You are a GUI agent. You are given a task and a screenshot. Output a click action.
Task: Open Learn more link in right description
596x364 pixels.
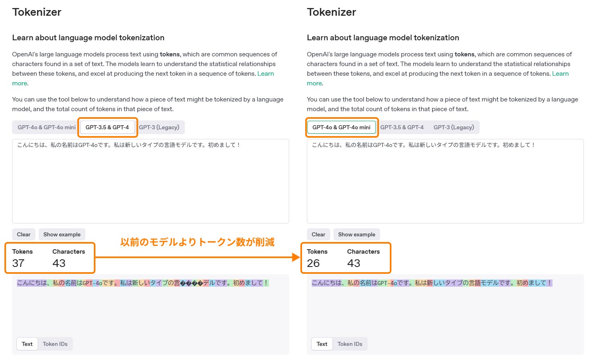pyautogui.click(x=561, y=74)
